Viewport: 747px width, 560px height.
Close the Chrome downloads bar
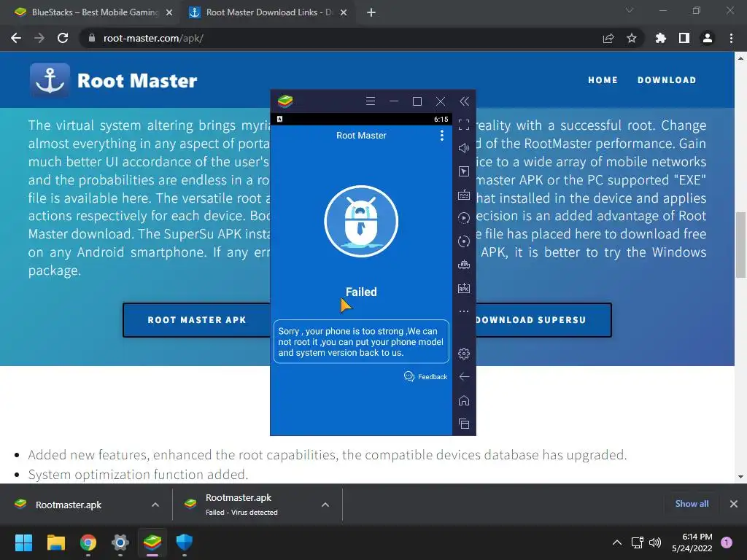734,504
